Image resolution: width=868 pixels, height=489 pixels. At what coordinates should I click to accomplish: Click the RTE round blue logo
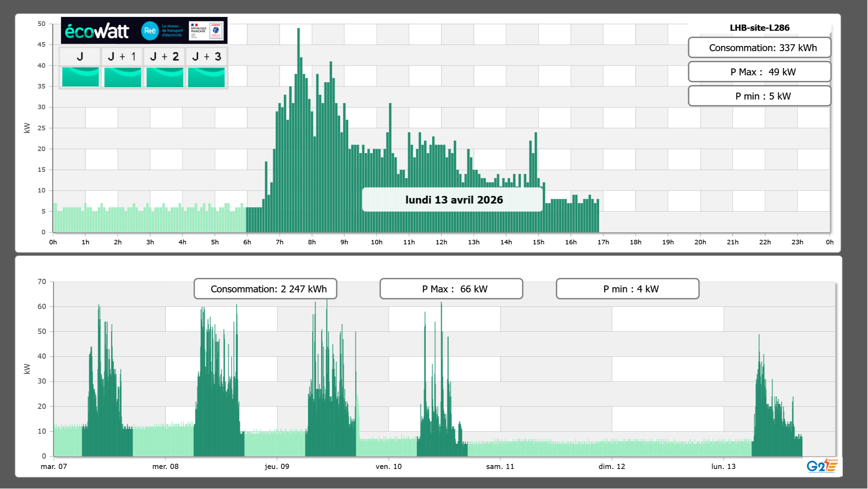[x=150, y=31]
